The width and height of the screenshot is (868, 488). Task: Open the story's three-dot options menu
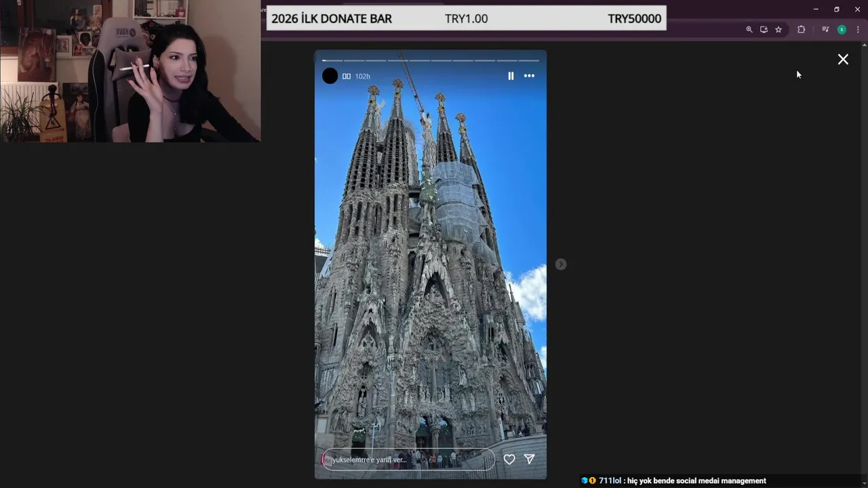pos(529,76)
